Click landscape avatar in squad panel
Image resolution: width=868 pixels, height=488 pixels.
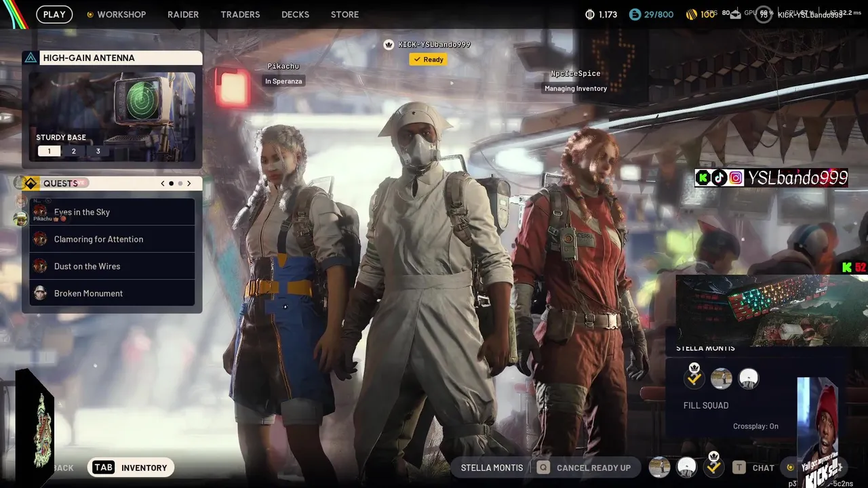722,378
